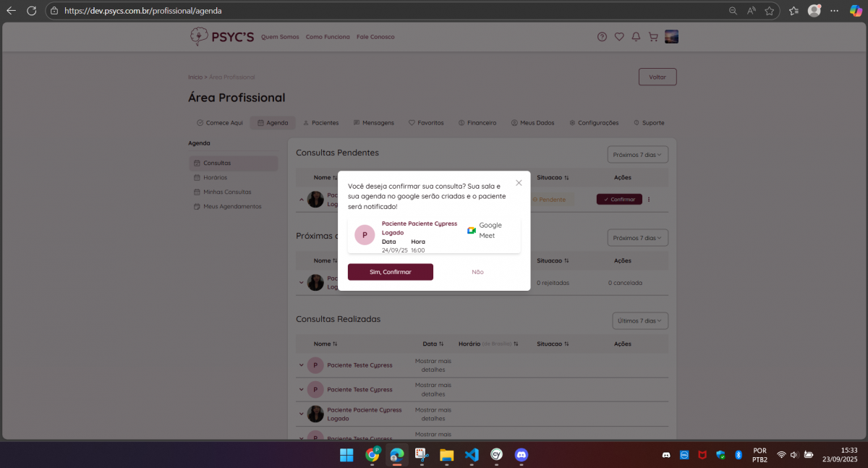Open Próximos 7 dias dropdown in Consultas Pendentes
The width and height of the screenshot is (868, 468).
click(638, 154)
